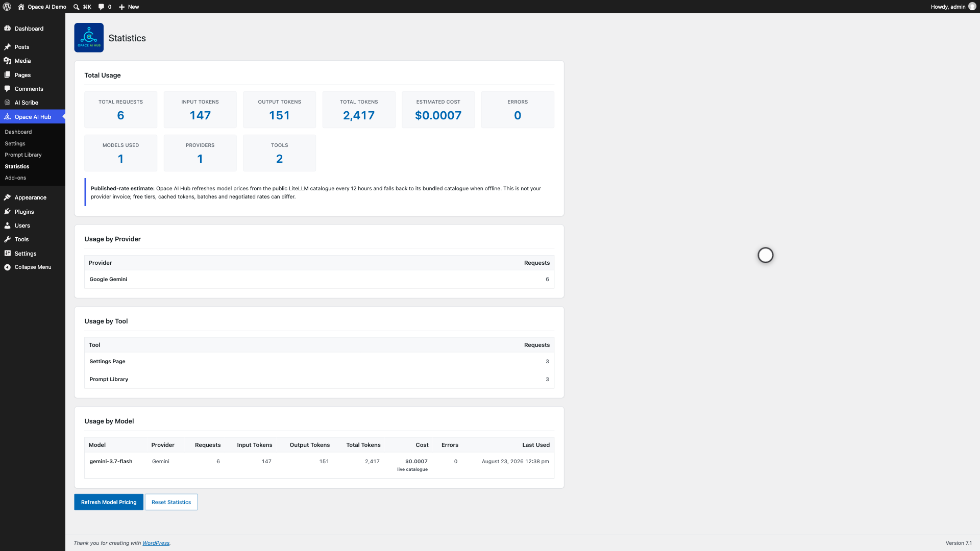Open the Dashboard submenu item under Opace AI Hub
980x551 pixels.
coord(18,132)
